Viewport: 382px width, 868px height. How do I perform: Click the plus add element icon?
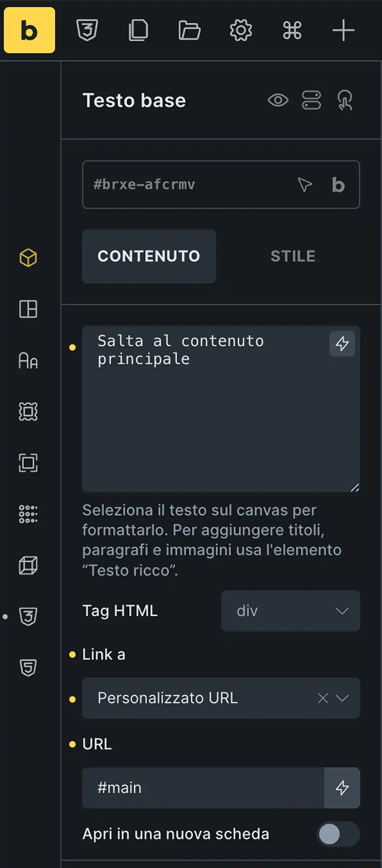[343, 30]
